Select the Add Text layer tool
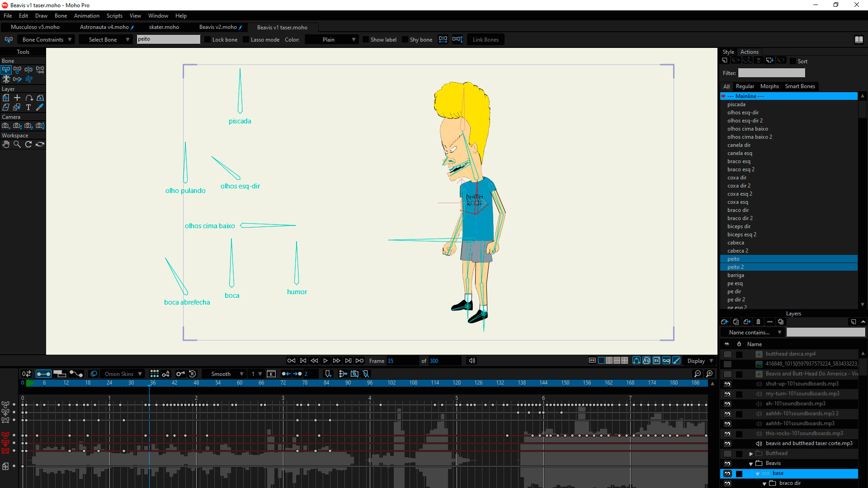Screen dimensions: 868x488 (x=28, y=108)
